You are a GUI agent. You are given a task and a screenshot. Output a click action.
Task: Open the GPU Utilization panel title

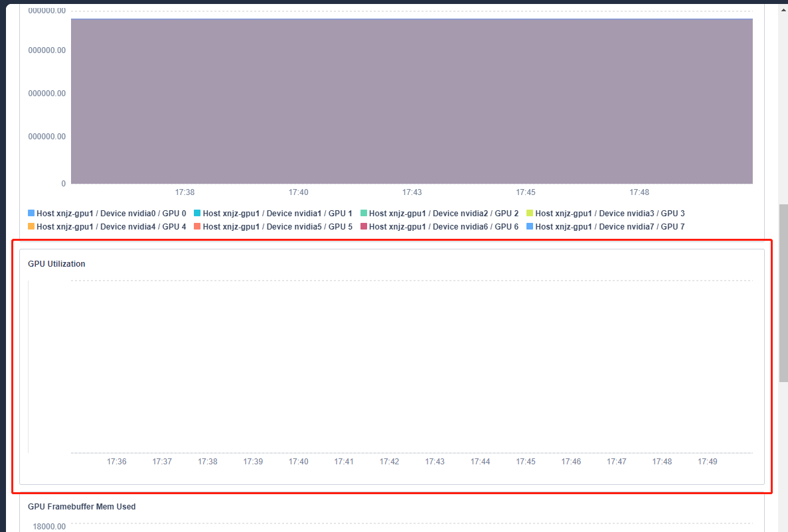click(x=55, y=263)
